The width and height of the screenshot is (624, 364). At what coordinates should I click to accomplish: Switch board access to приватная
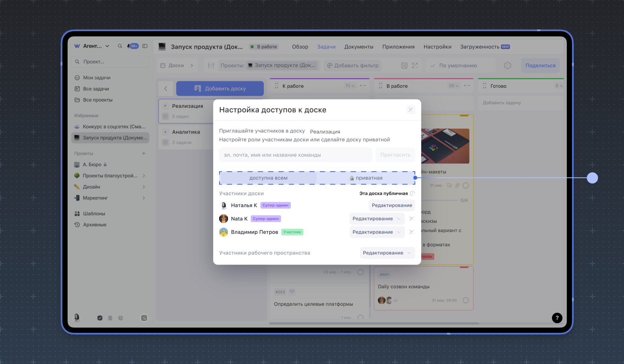[x=366, y=178]
